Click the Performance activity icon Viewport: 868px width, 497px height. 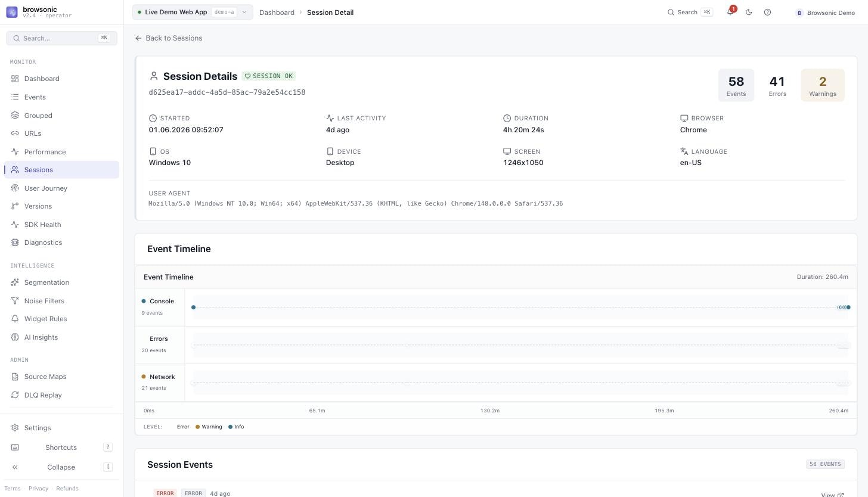tap(15, 152)
